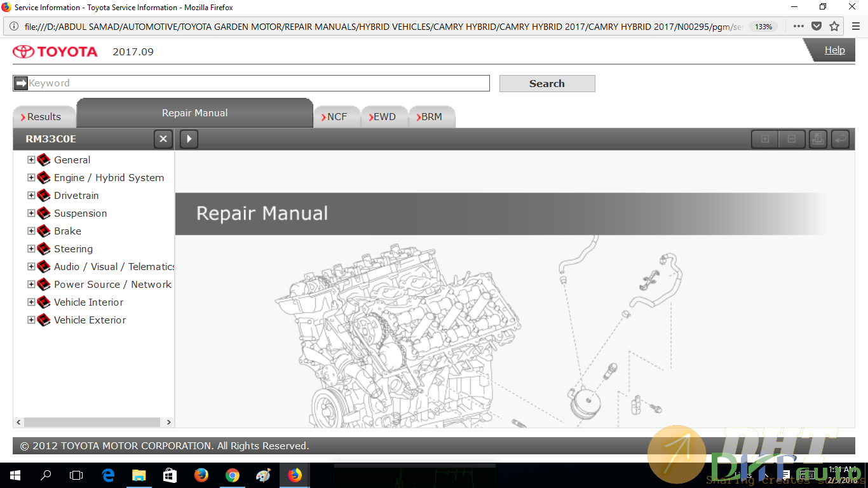Click the play arrow panel toggle button
868x488 pixels.
[189, 139]
